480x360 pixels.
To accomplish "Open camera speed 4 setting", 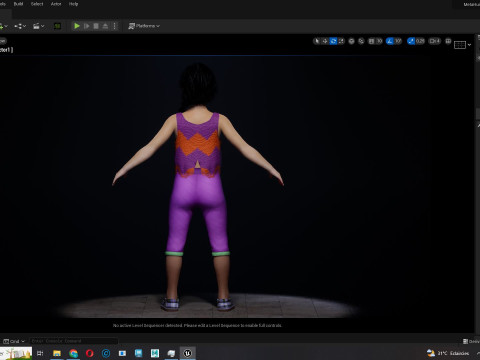I will pos(435,41).
